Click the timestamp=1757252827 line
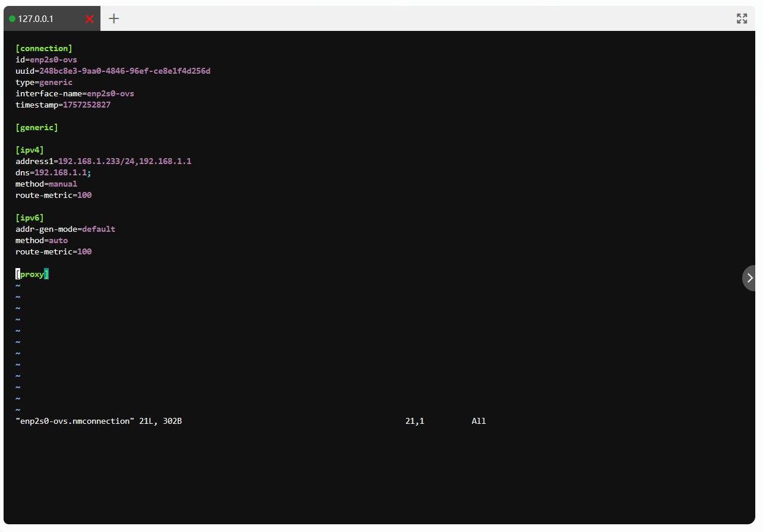Image resolution: width=763 pixels, height=532 pixels. click(63, 105)
